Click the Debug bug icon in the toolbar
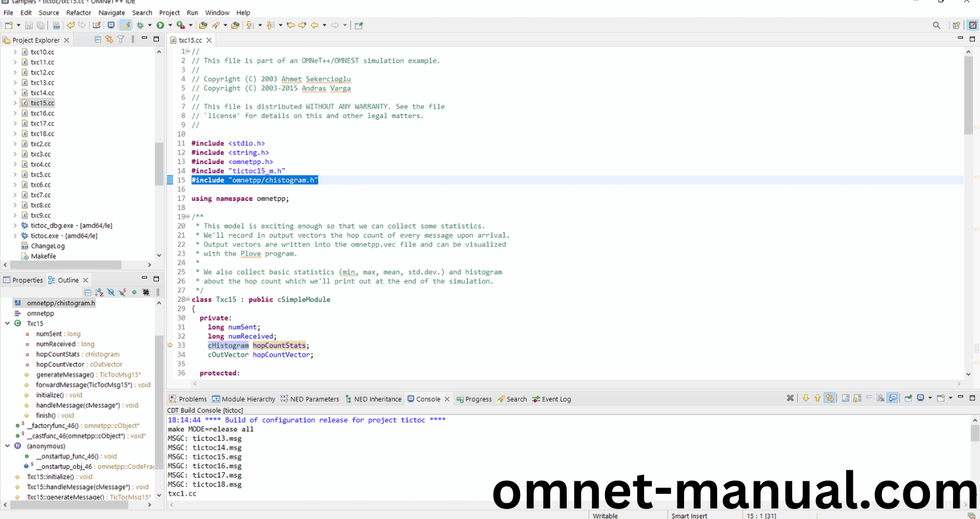This screenshot has width=980, height=519. click(x=140, y=25)
